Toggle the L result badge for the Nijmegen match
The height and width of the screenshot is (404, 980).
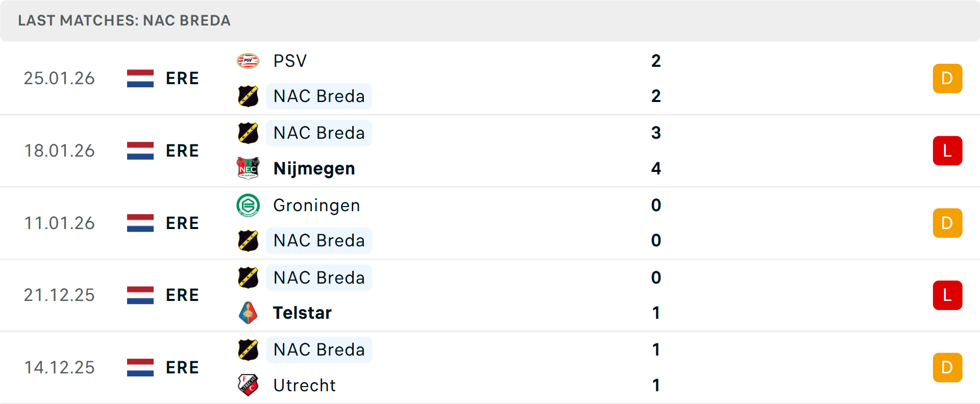[947, 150]
